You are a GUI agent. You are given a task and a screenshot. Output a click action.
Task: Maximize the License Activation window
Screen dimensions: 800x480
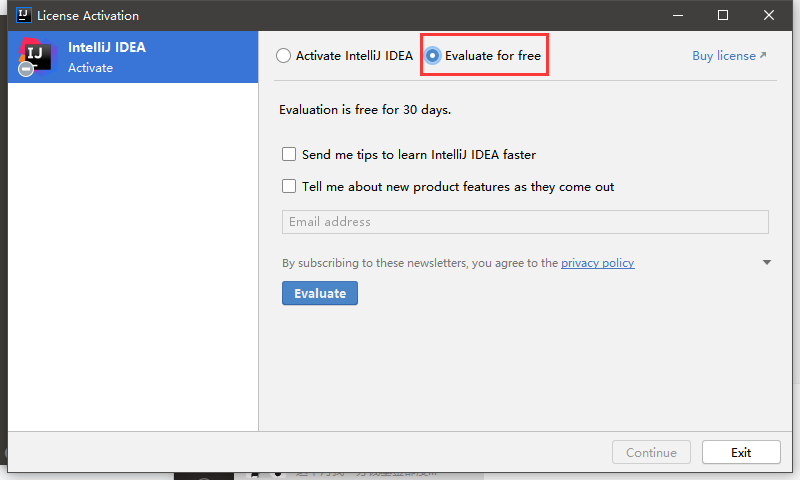click(x=723, y=15)
